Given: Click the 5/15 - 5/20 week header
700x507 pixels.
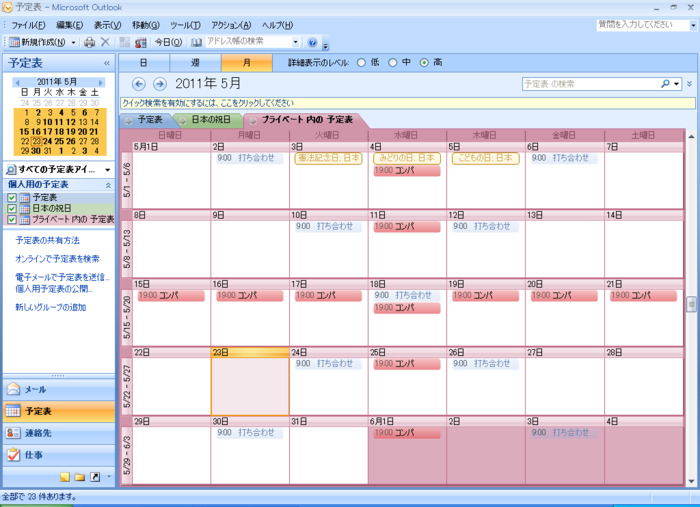Looking at the screenshot, I should [127, 316].
